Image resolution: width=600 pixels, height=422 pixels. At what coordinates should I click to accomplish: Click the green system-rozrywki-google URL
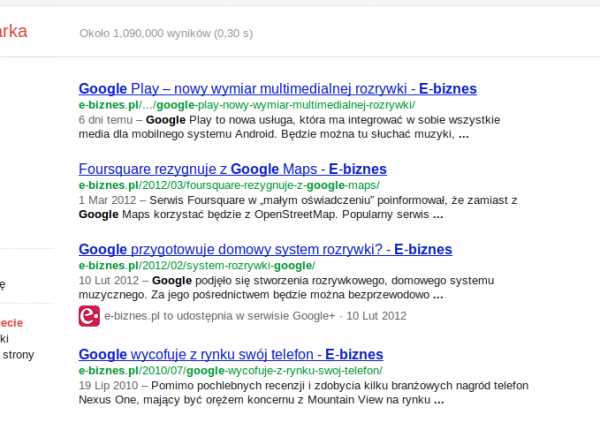pyautogui.click(x=196, y=265)
